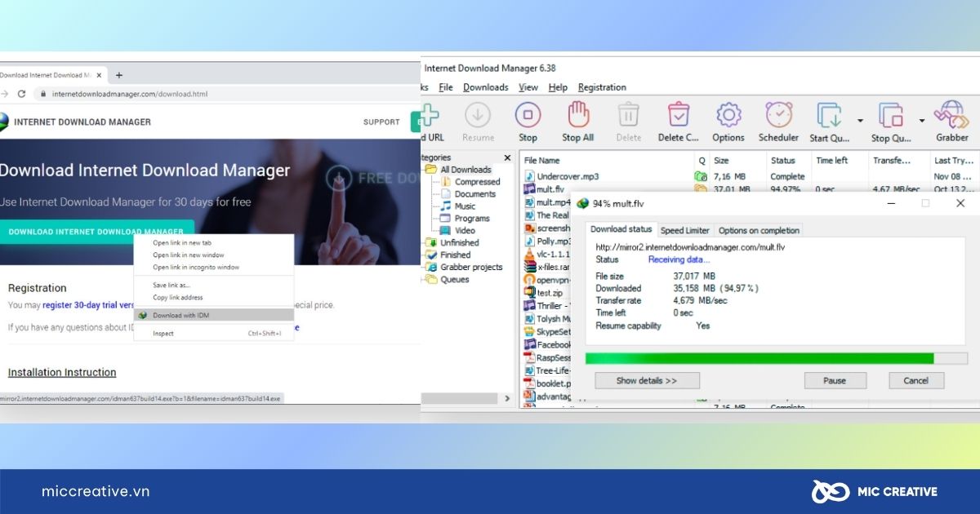Open the Help menu
The image size is (980, 514).
click(559, 87)
